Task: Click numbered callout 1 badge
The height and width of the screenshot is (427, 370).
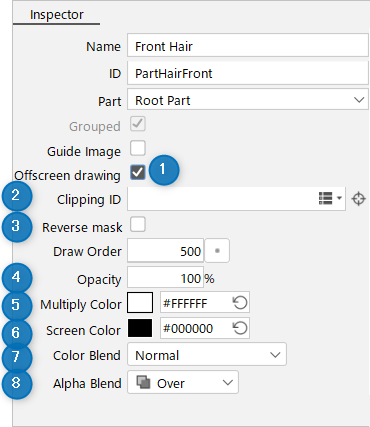Action: point(164,170)
